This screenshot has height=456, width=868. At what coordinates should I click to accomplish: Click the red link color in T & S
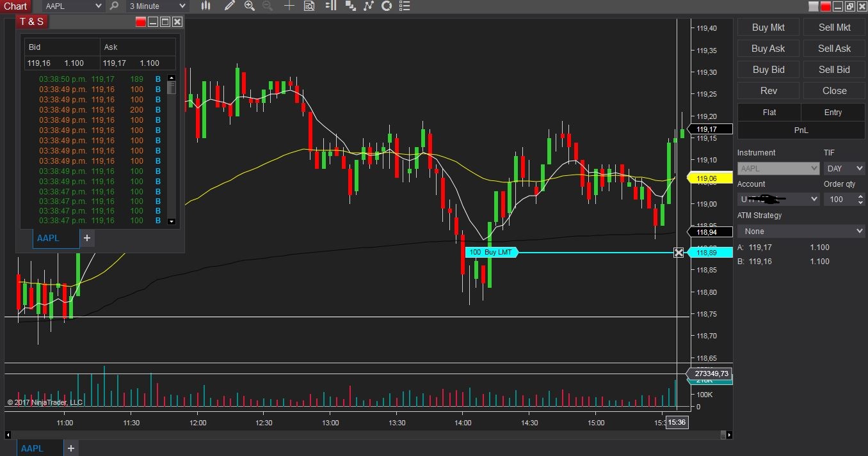pyautogui.click(x=141, y=22)
